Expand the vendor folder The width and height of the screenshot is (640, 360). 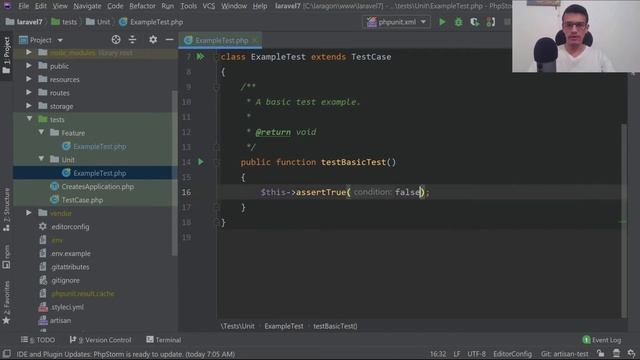29,213
